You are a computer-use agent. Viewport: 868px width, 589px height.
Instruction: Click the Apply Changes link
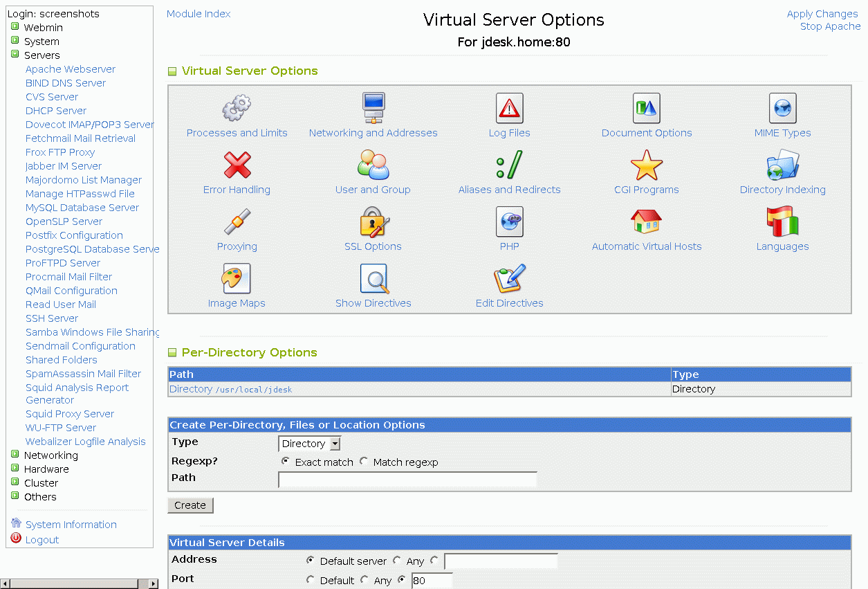pyautogui.click(x=822, y=14)
